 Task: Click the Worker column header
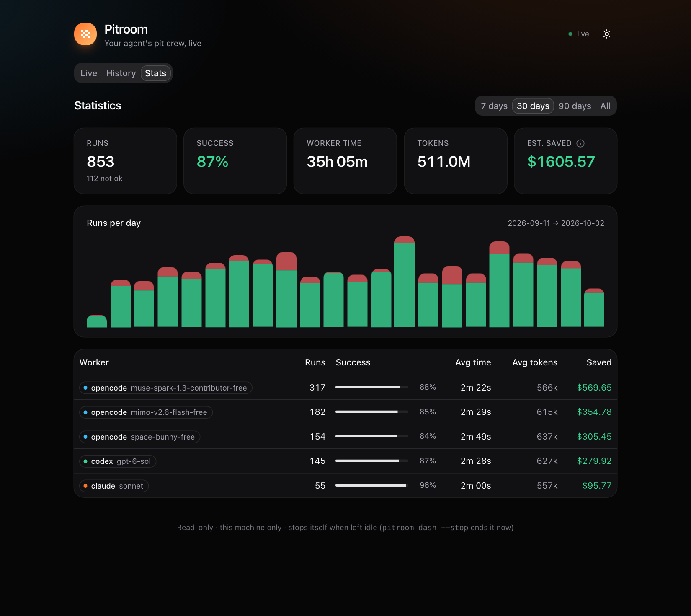click(x=94, y=362)
